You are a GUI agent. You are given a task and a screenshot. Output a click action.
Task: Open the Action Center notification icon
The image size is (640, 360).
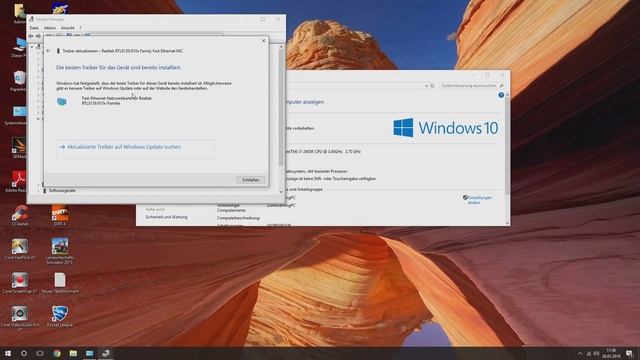coord(630,353)
